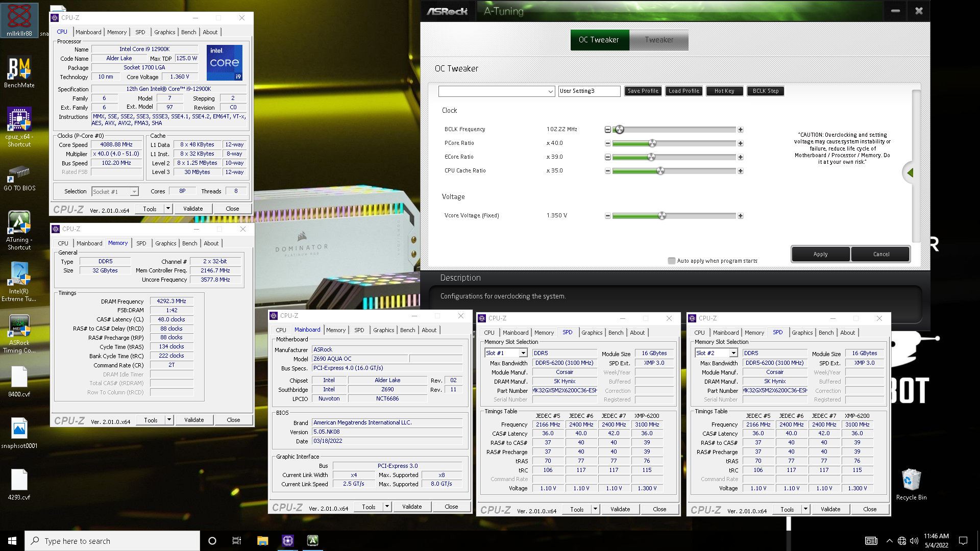
Task: Adjust the Vcore Voltage slider handle
Action: [x=662, y=216]
